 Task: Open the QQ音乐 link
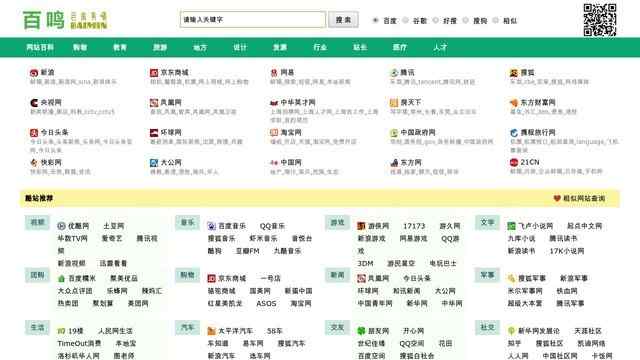coord(272,226)
